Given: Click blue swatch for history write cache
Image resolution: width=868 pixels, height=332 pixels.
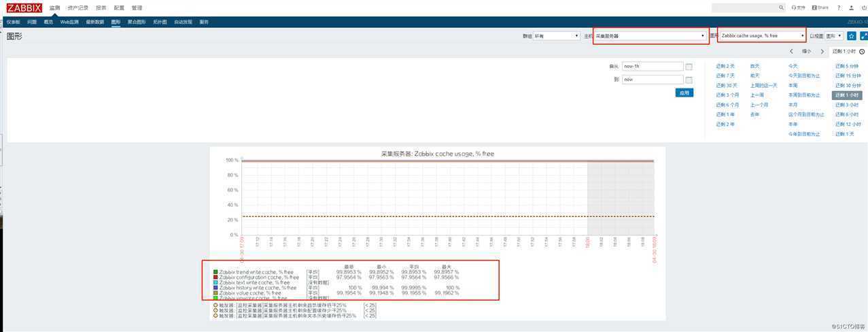Looking at the screenshot, I should pyautogui.click(x=215, y=288).
